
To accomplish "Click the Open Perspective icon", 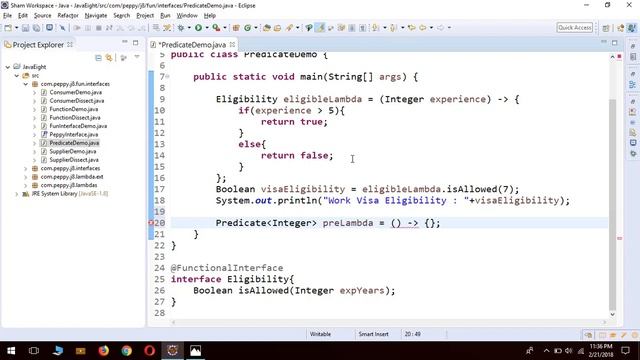I will point(606,28).
